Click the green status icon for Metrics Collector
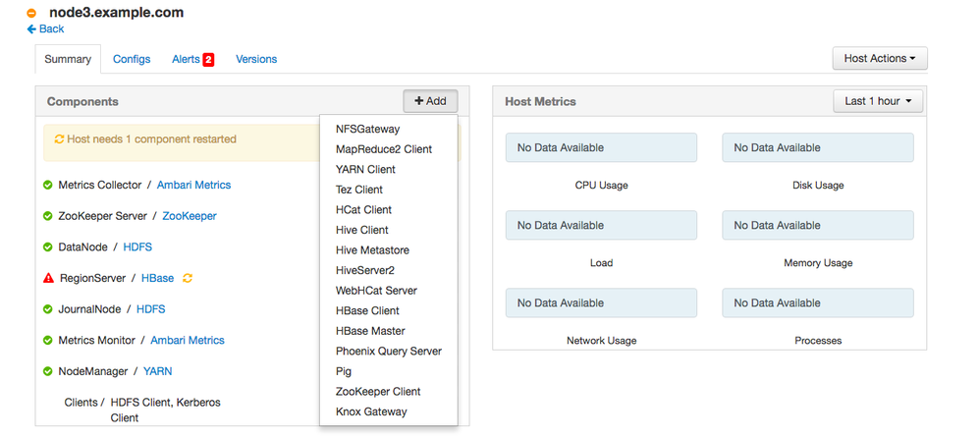This screenshot has width=980, height=438. 48,185
